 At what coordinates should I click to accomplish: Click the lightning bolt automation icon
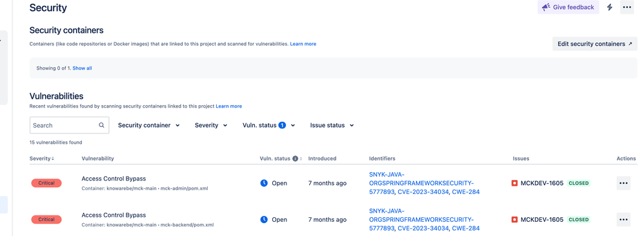pos(610,7)
